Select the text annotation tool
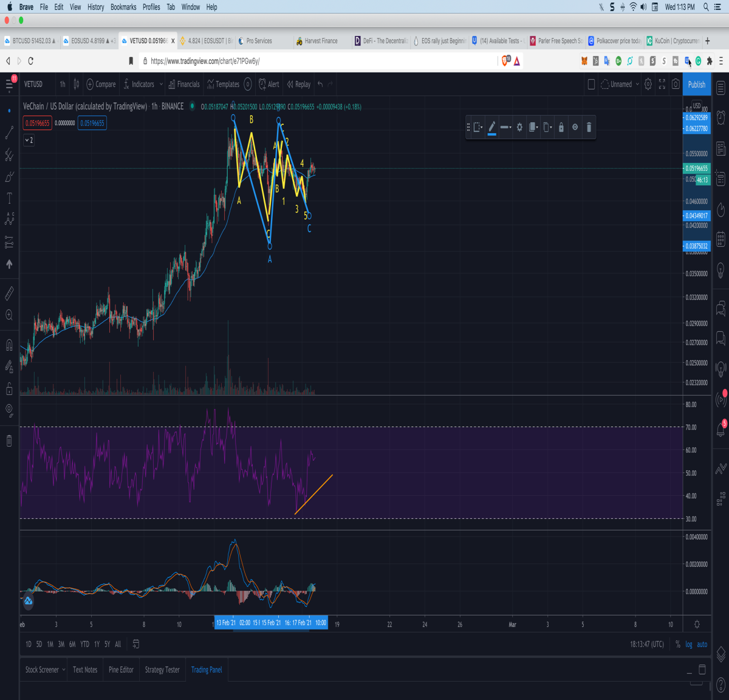 (9, 198)
